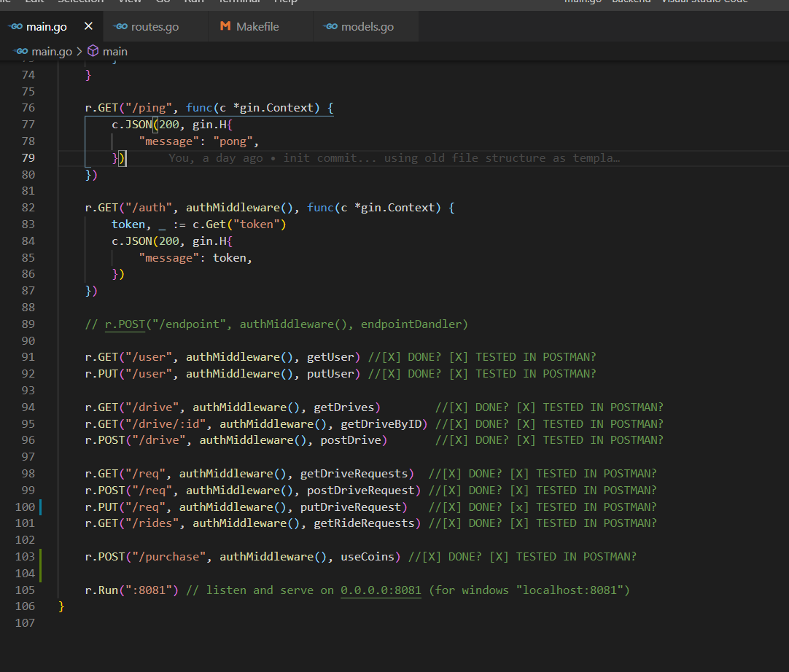Image resolution: width=789 pixels, height=672 pixels.
Task: Click the underlined r.POST in the line 89 comment
Action: 125,324
